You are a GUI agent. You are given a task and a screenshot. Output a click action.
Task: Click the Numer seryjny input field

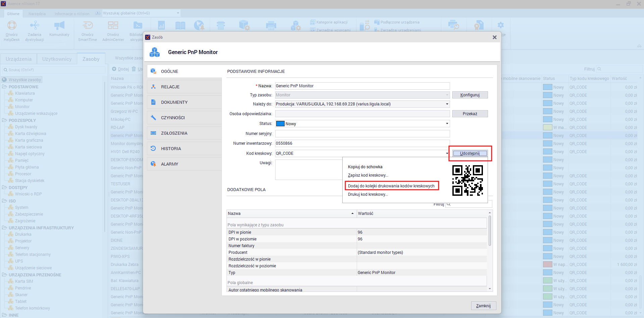click(x=362, y=134)
